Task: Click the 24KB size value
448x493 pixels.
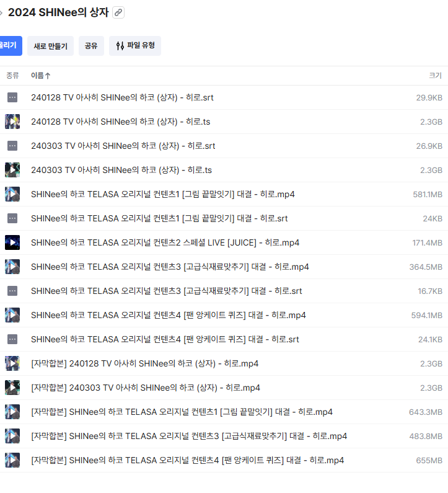Action: (x=433, y=218)
